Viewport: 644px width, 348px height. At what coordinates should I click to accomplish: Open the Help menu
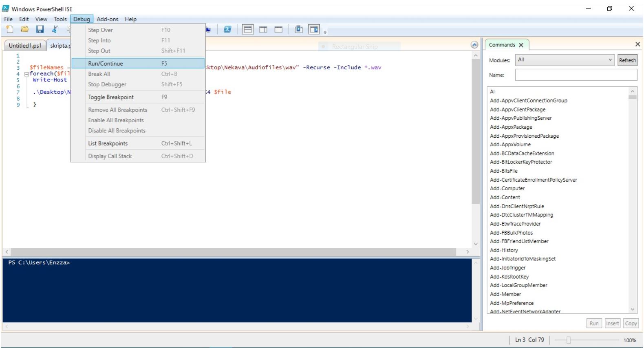[130, 19]
